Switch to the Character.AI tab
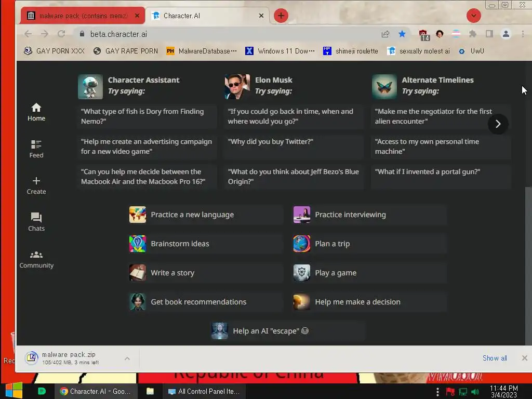This screenshot has height=399, width=532. [x=208, y=16]
